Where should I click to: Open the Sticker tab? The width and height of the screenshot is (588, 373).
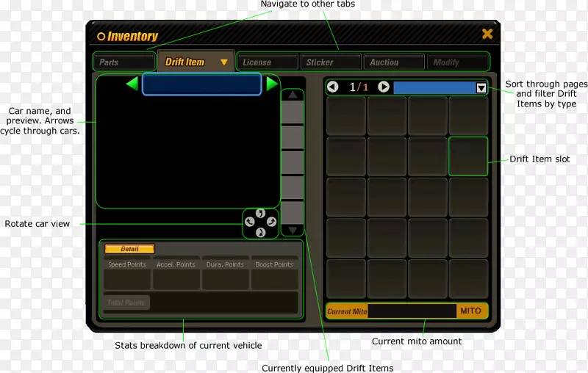(331, 62)
